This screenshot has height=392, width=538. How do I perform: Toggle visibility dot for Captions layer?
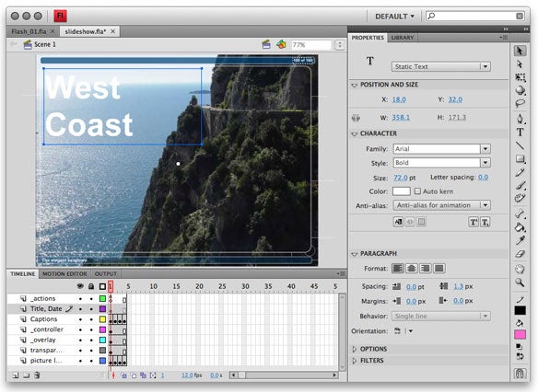80,319
